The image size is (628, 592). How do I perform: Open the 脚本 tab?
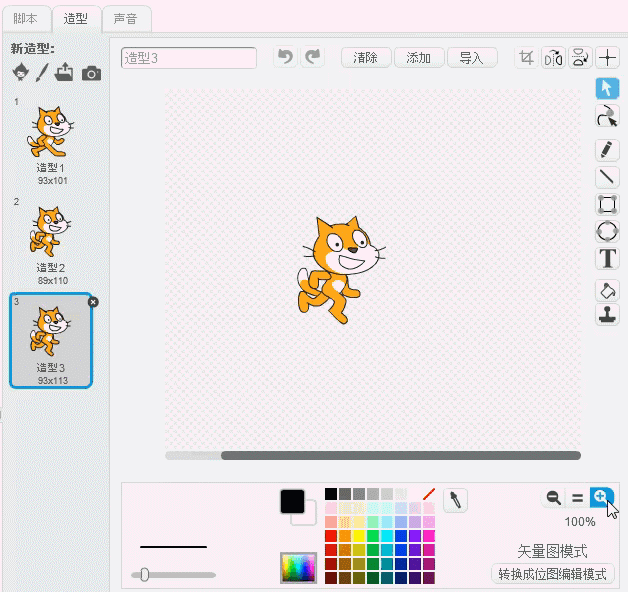26,18
